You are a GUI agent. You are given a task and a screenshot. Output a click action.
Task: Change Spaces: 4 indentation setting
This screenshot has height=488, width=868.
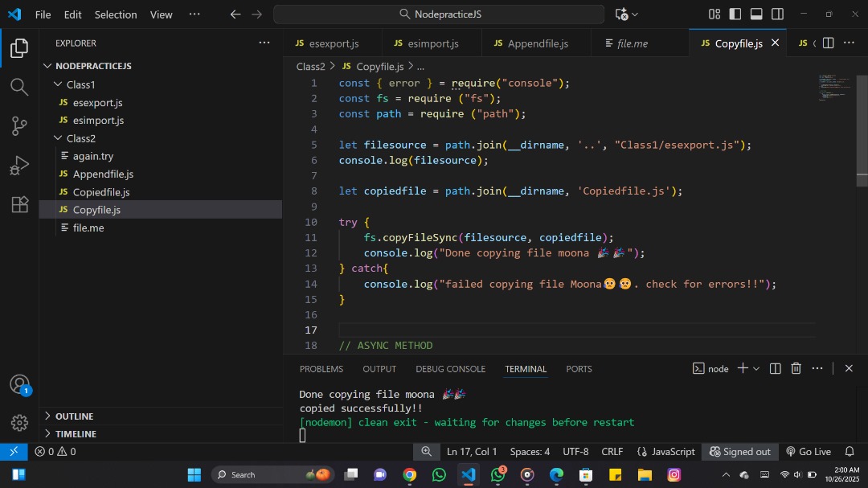pos(530,452)
